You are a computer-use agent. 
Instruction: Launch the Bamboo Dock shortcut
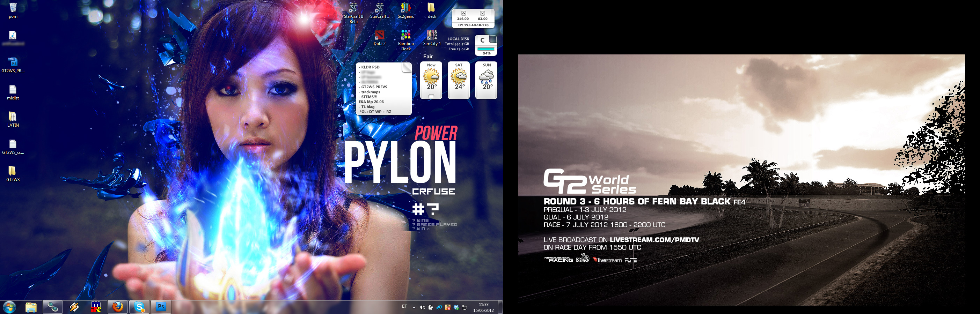tap(406, 40)
